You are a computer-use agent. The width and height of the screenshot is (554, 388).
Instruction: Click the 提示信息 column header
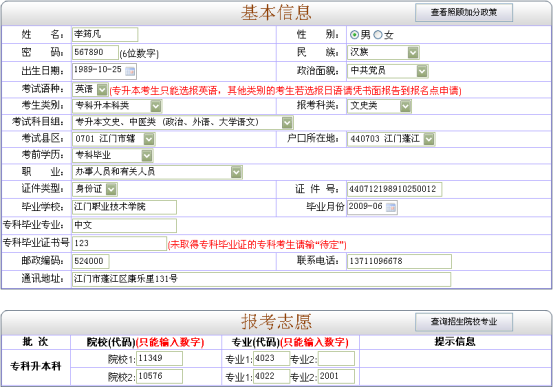click(455, 342)
